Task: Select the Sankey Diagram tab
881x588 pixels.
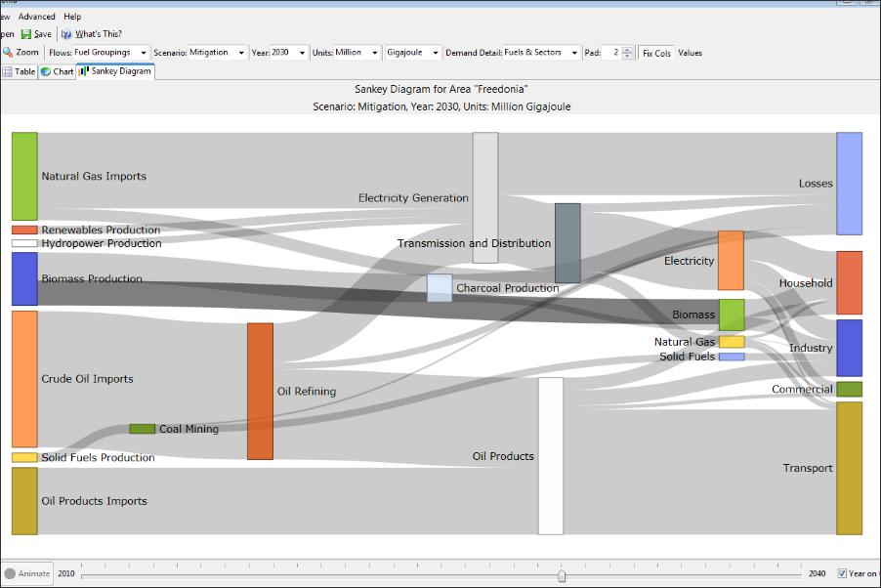Action: pyautogui.click(x=115, y=71)
